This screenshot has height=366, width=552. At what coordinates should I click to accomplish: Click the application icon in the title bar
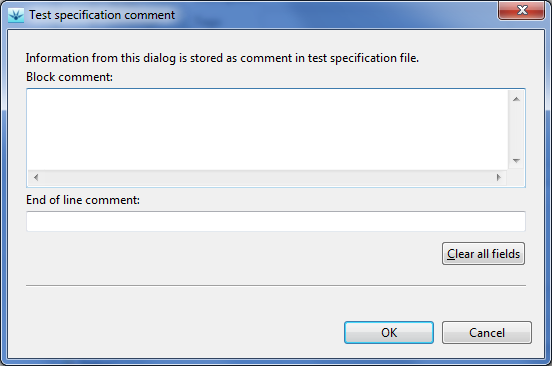[x=15, y=15]
